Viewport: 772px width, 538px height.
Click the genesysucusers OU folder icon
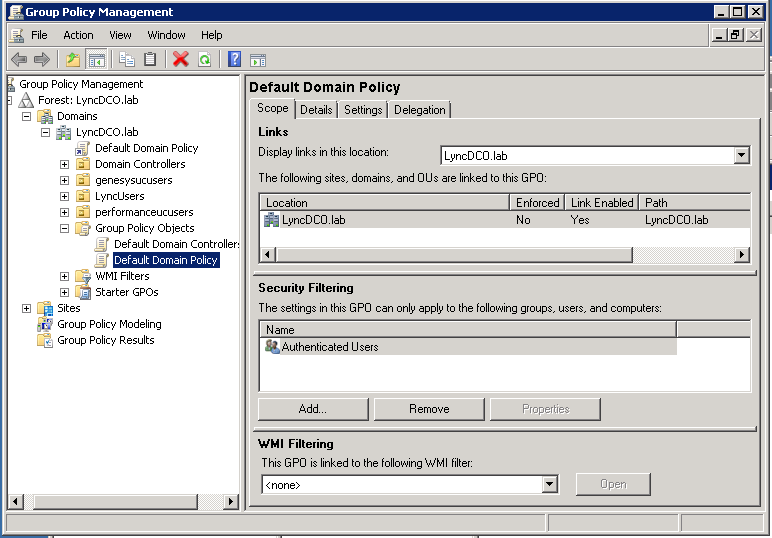[x=83, y=180]
